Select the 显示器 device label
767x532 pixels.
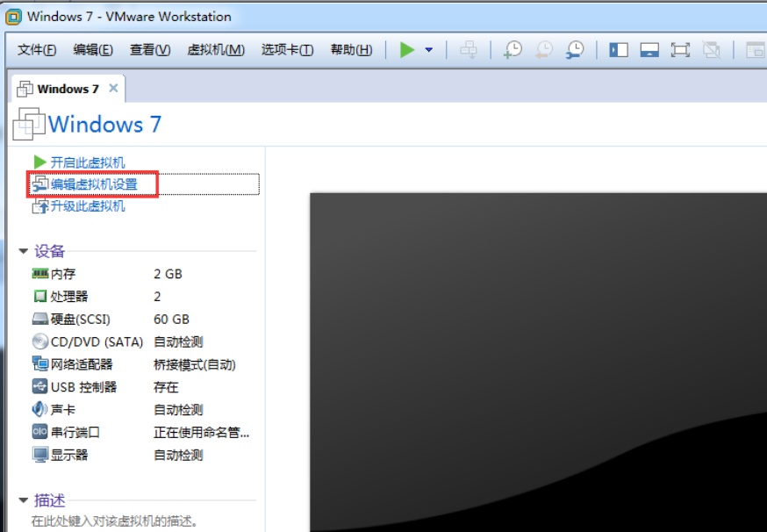coord(69,455)
